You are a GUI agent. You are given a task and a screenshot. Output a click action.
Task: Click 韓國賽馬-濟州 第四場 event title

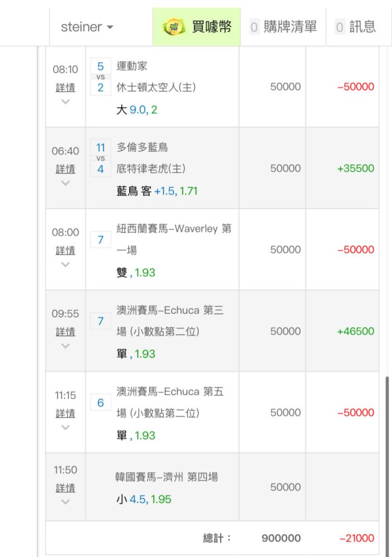pos(166,477)
